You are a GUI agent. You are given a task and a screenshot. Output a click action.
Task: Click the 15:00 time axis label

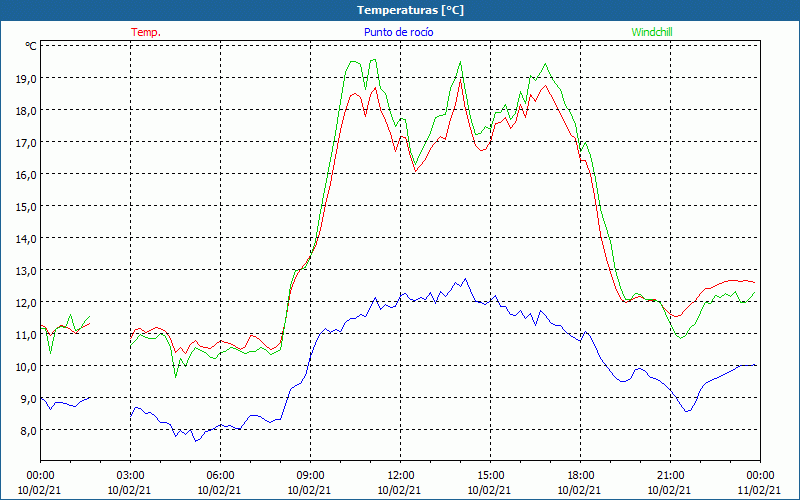(490, 476)
